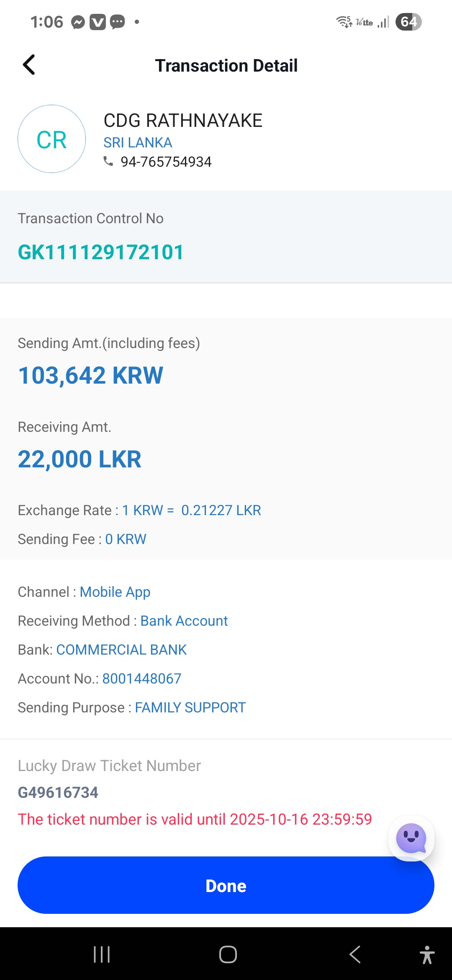Tap the CDG RATHNAYAKE recipient name

183,121
